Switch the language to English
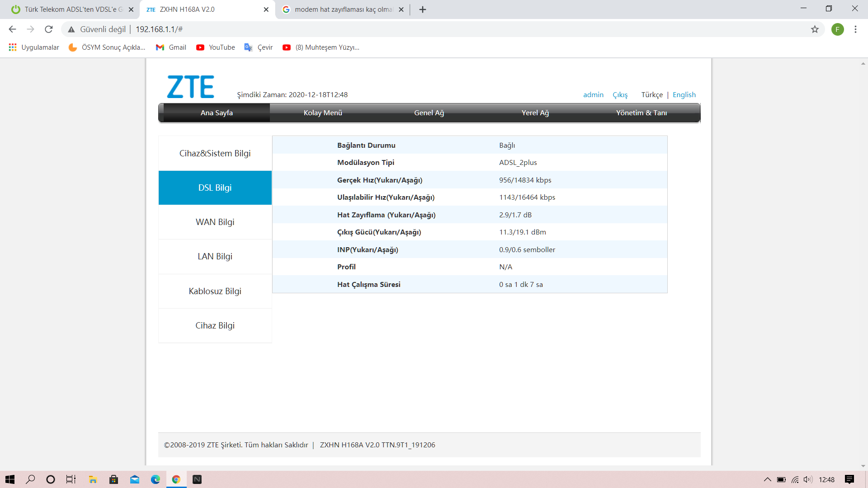 684,95
